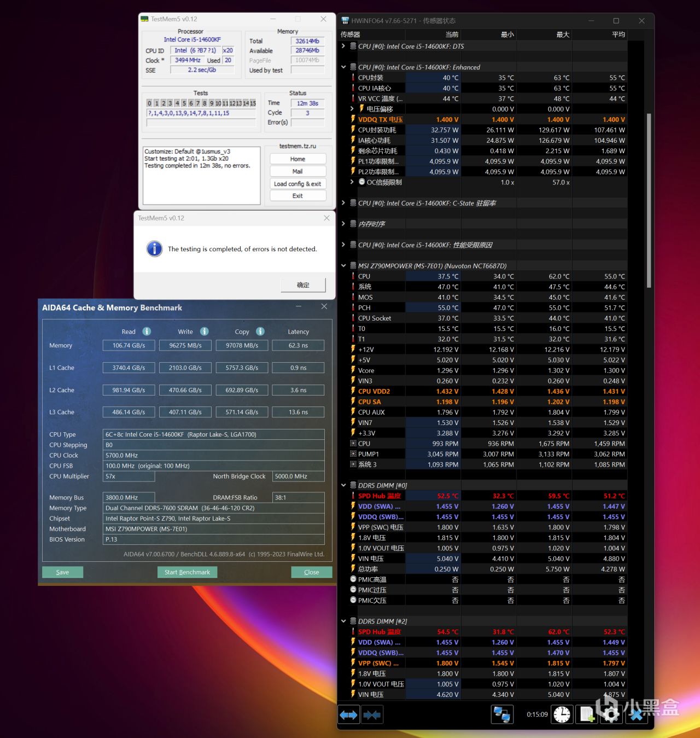
Task: Select the PCH temperature sensor row
Action: tap(488, 308)
